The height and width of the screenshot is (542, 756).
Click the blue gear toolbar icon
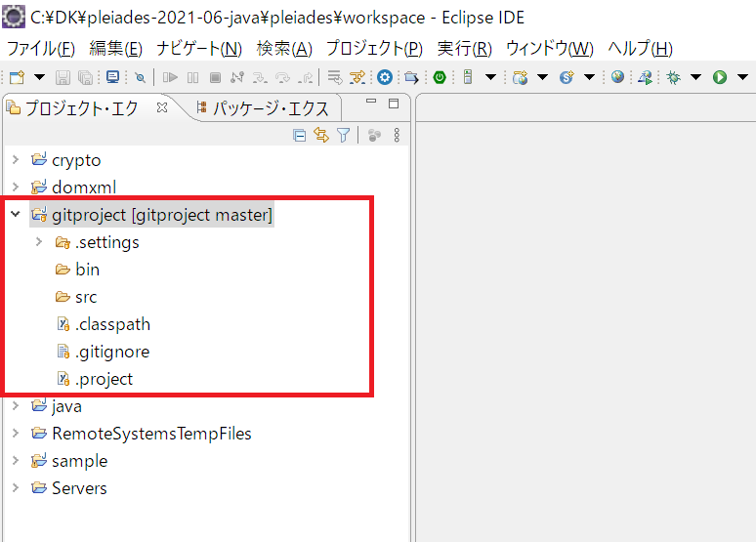(x=385, y=77)
